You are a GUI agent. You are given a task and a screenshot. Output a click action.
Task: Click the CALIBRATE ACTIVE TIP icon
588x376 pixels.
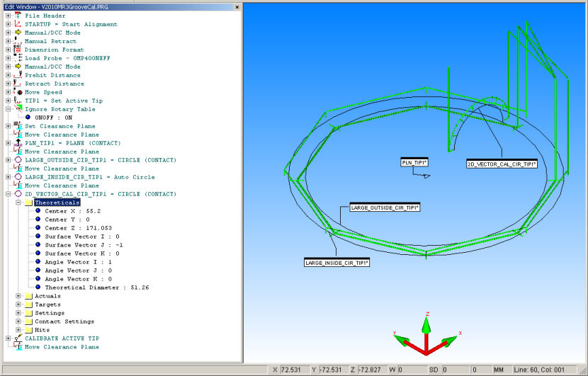(x=18, y=338)
